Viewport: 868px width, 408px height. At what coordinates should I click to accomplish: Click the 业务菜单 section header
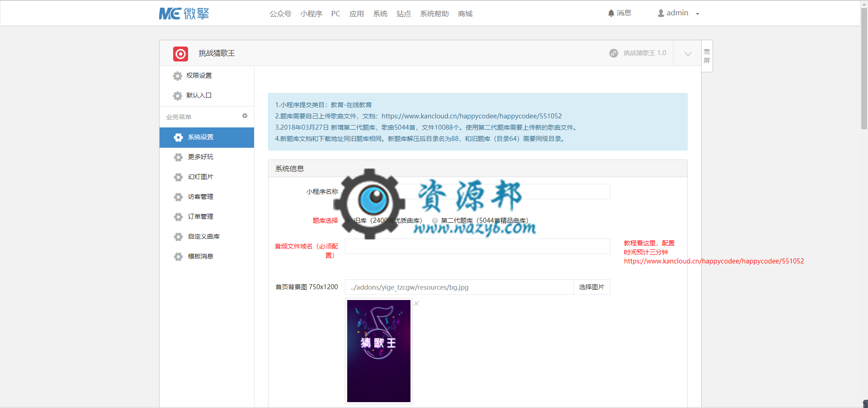click(179, 117)
